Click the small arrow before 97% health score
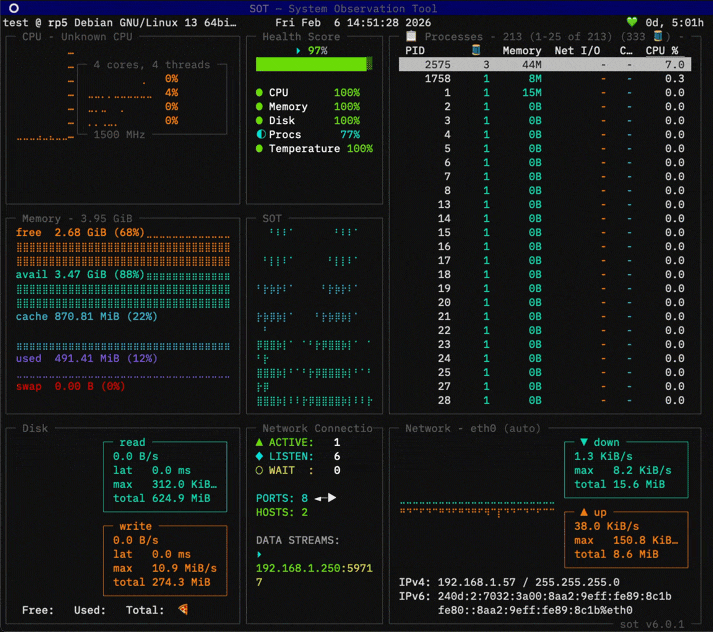The width and height of the screenshot is (713, 632). [298, 50]
